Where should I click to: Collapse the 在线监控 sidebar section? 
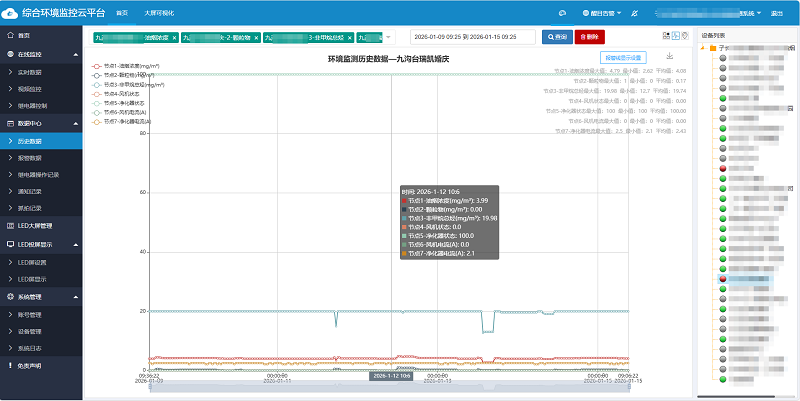(x=76, y=54)
